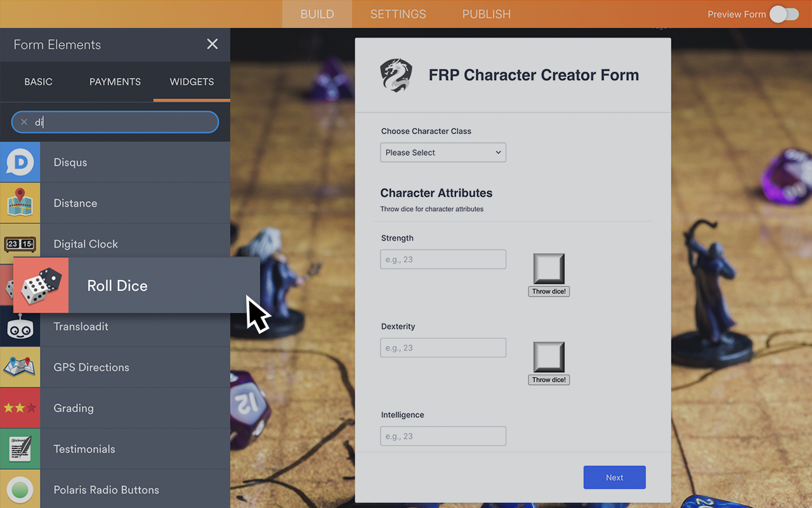Toggle the Preview Form switch
This screenshot has height=508, width=812.
click(783, 14)
